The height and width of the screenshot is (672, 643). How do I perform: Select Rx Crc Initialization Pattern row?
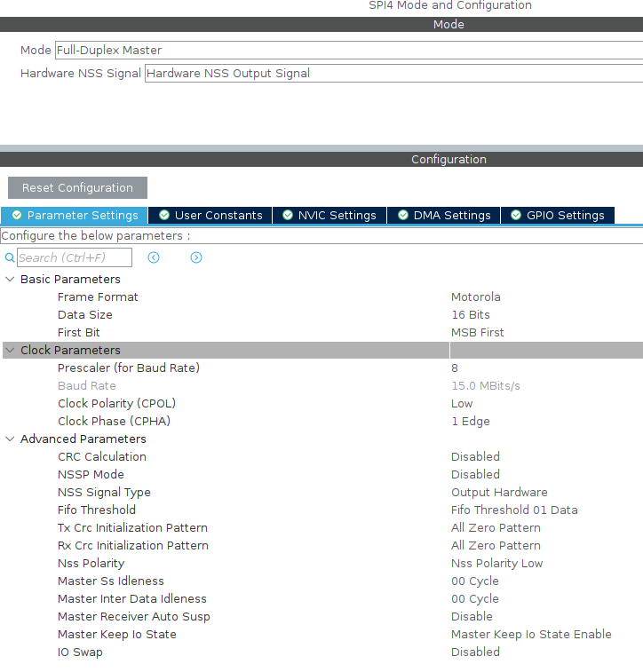point(322,546)
